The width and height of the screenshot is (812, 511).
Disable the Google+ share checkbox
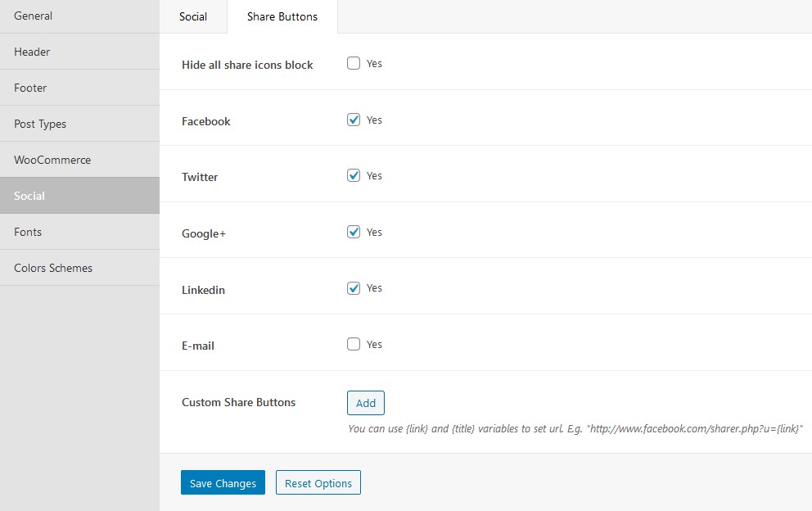pyautogui.click(x=353, y=233)
